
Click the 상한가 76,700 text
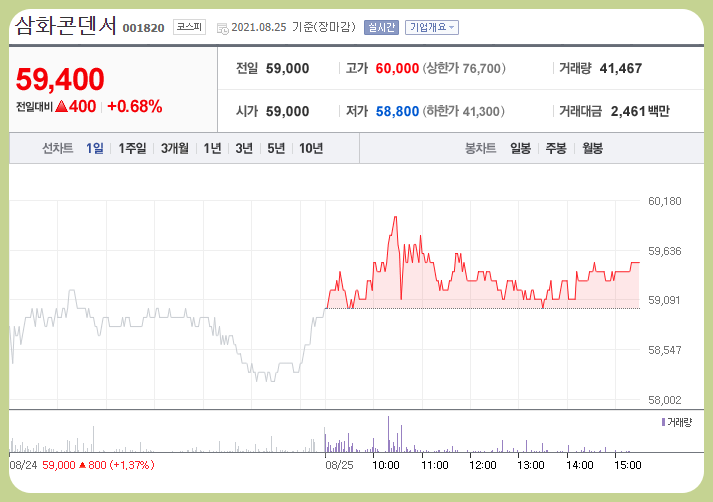point(464,69)
